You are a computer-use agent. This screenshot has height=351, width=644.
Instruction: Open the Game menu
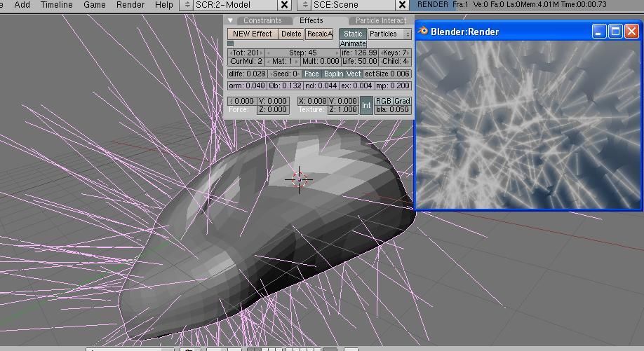(x=95, y=5)
